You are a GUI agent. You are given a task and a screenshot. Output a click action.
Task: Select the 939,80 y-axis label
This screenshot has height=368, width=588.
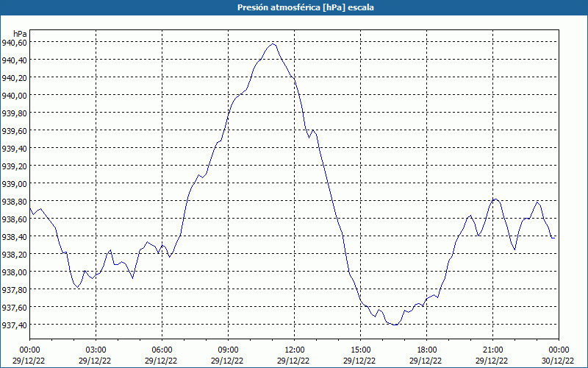pyautogui.click(x=14, y=113)
